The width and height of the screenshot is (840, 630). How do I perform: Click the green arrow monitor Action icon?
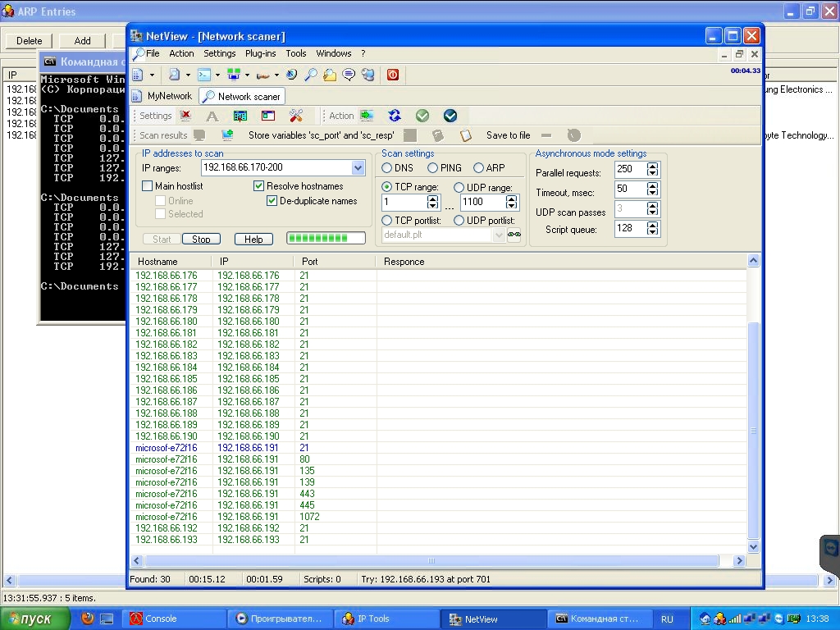[367, 115]
